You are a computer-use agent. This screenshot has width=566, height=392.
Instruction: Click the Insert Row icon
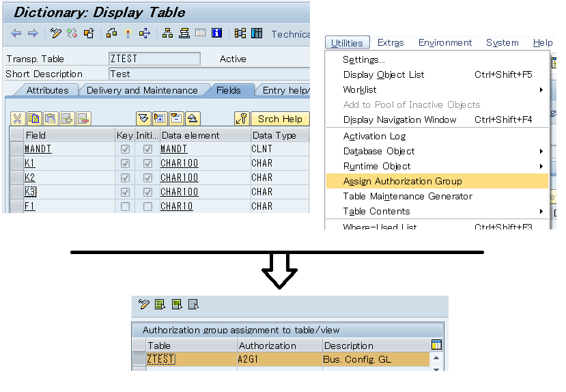pos(67,119)
